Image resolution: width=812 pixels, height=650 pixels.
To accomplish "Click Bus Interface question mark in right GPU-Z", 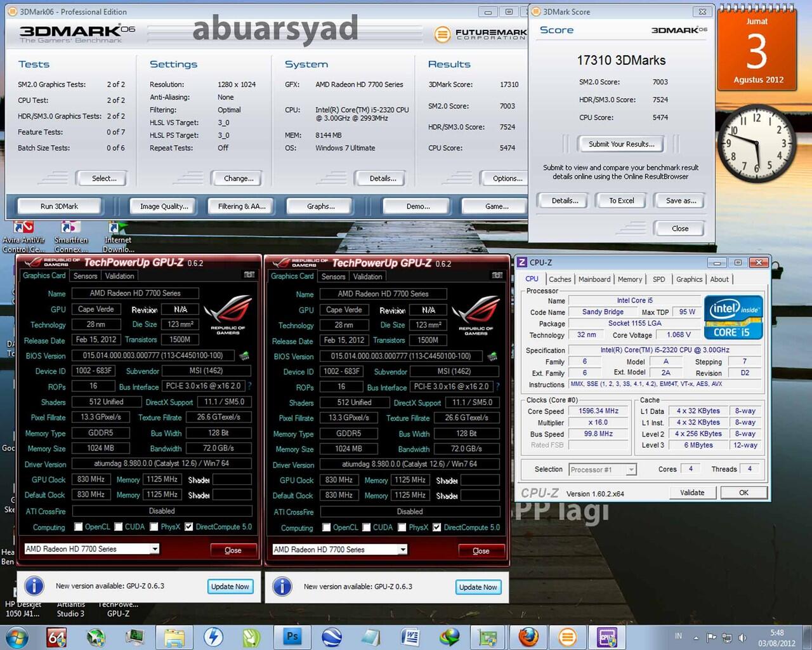I will pos(497,387).
